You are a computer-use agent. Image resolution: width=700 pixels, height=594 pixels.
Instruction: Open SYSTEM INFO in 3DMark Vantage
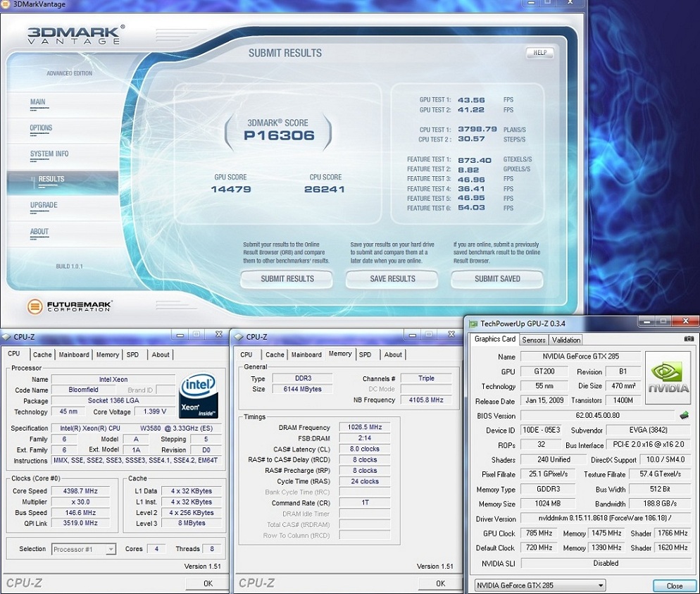coord(49,154)
